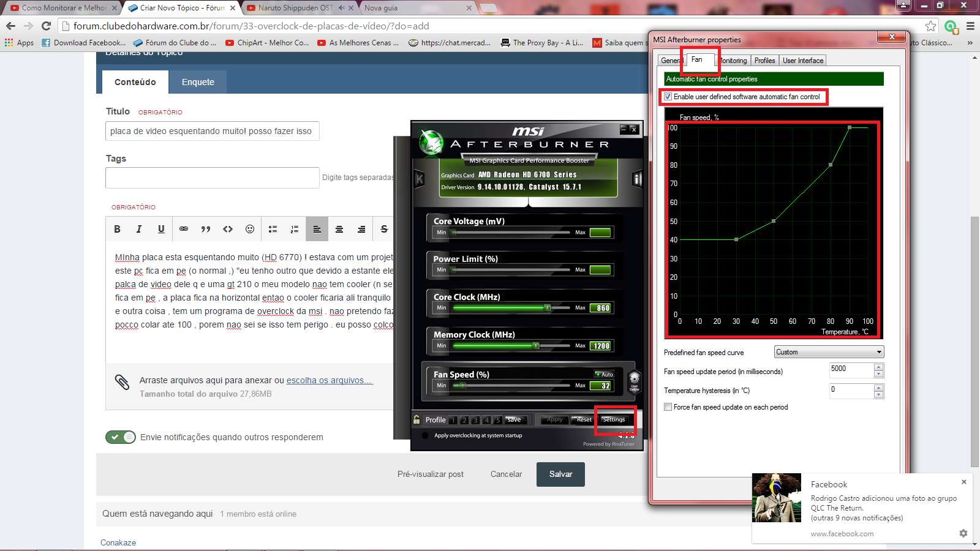
Task: Insert a quote block in the post
Action: click(x=206, y=229)
